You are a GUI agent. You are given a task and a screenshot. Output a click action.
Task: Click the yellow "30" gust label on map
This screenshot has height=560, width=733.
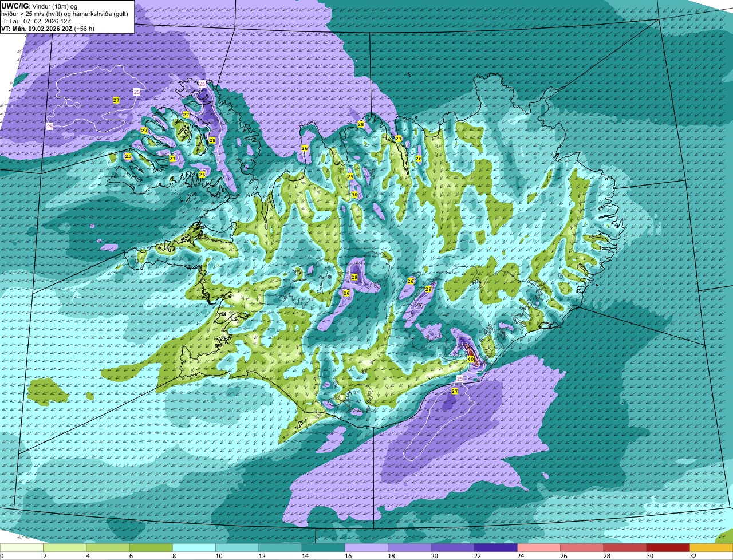click(x=354, y=195)
